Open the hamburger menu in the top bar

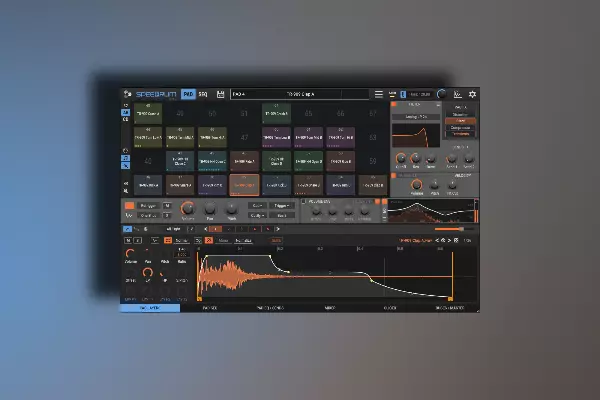[x=378, y=94]
